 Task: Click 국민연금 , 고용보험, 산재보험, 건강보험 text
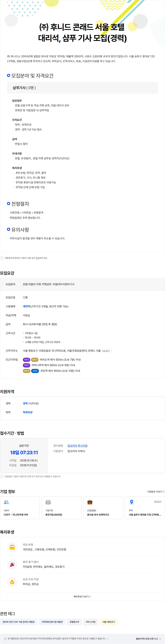click(x=45, y=549)
